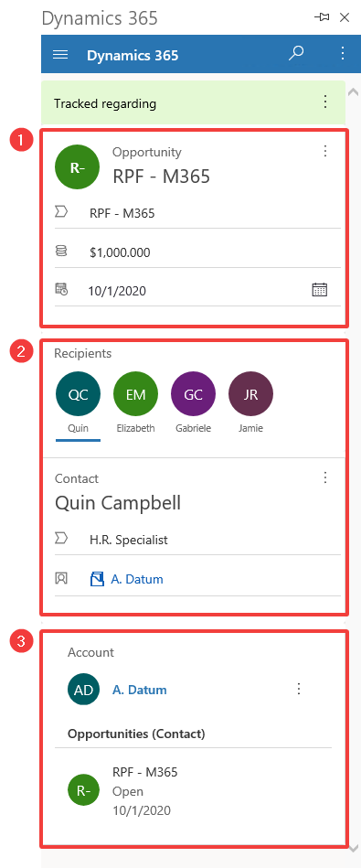The height and width of the screenshot is (868, 361).
Task: Open Contact Quin Campbell more options
Action: [325, 477]
